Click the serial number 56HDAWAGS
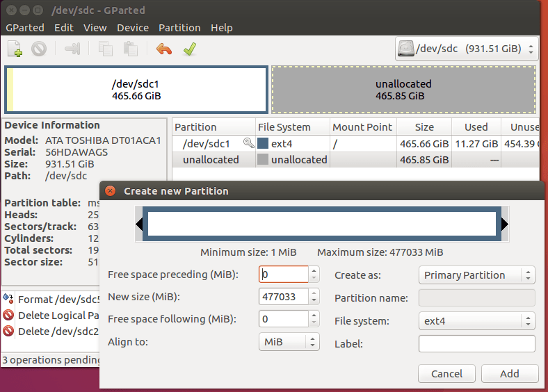The image size is (548, 392). click(76, 152)
